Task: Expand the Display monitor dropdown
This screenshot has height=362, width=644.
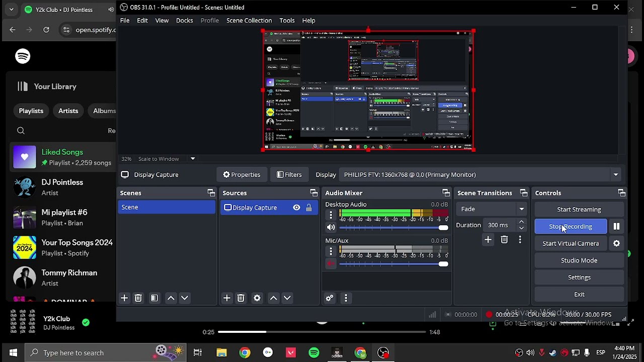Action: pyautogui.click(x=615, y=174)
